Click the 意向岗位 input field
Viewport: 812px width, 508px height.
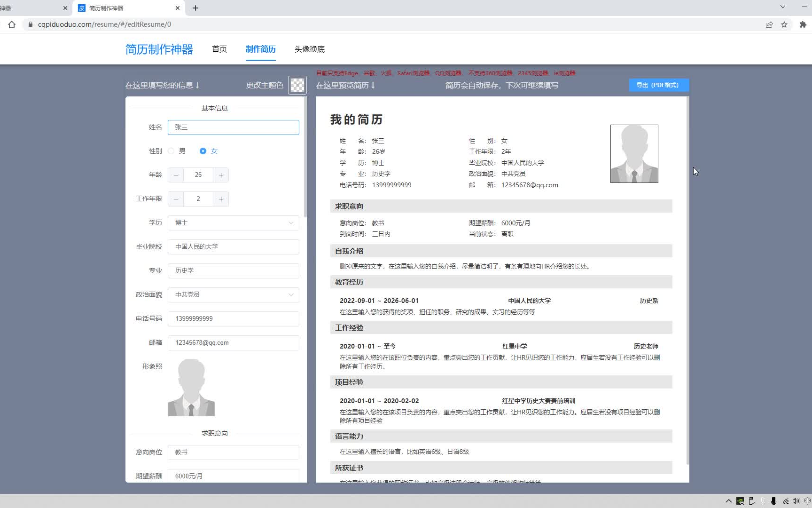pos(234,452)
